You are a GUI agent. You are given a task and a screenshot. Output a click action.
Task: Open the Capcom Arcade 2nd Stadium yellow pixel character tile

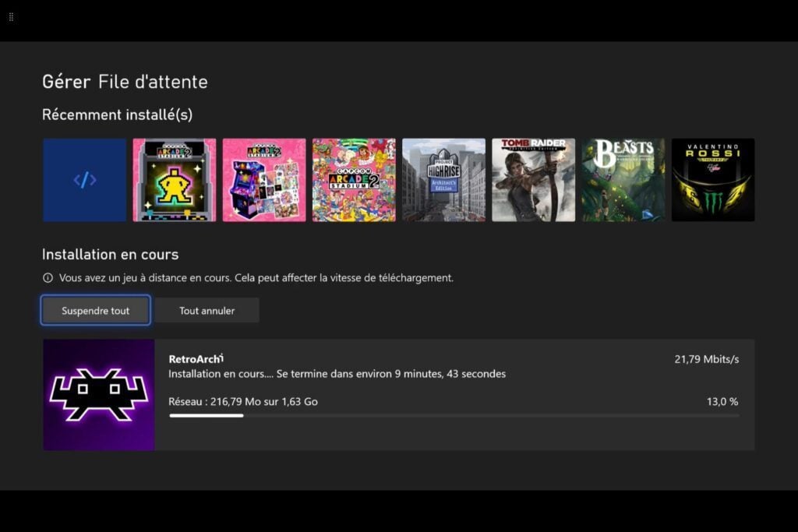tap(175, 180)
